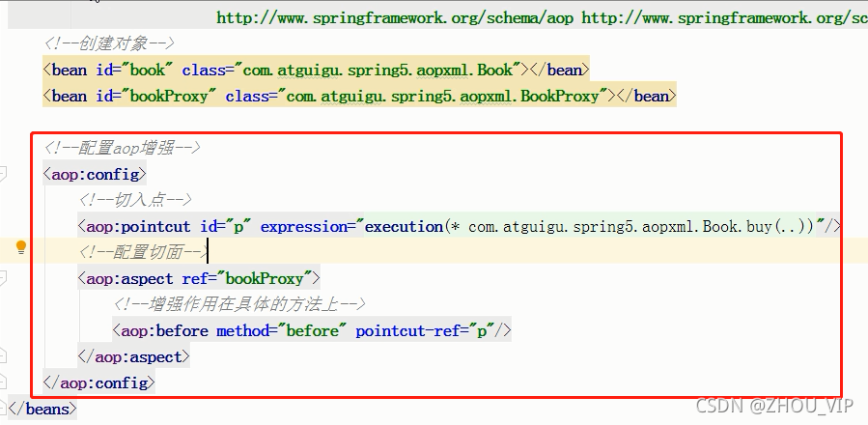Click the comment 切入点

point(135,200)
